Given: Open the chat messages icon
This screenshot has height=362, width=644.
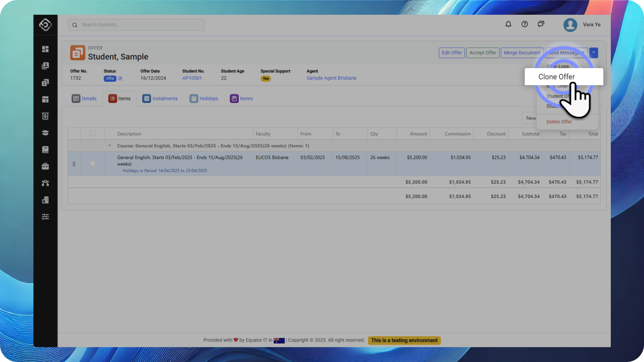Looking at the screenshot, I should (x=541, y=24).
